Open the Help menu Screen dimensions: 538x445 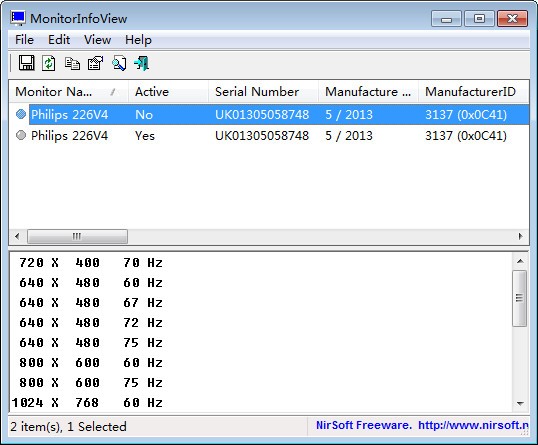138,40
